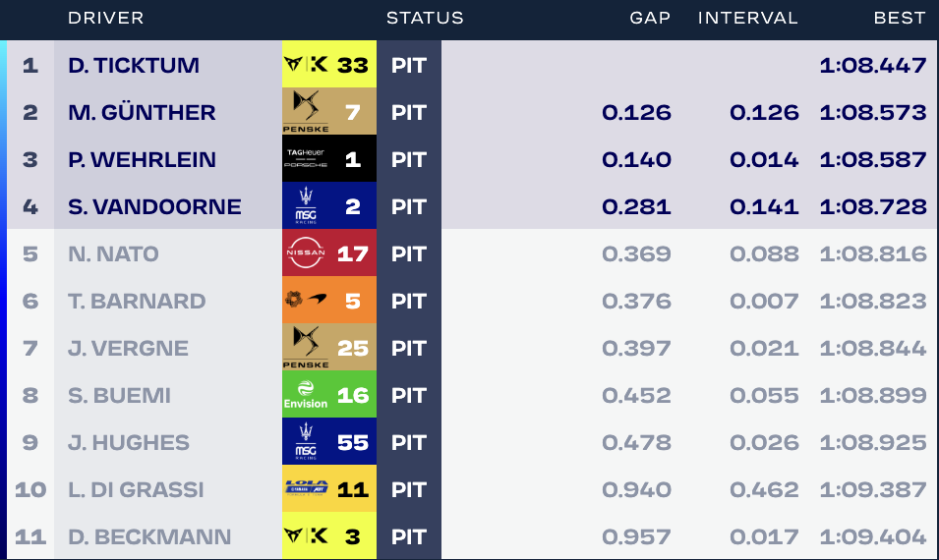Screen dimensions: 939x560
Task: Click the DS Penske logo beside number 7
Action: pos(306,111)
